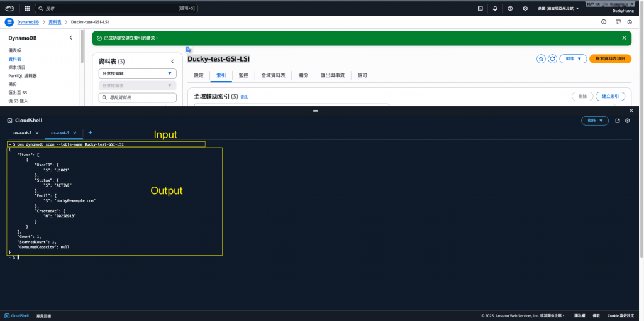
Task: Open the CloudShell 動作 dropdown
Action: pos(595,121)
